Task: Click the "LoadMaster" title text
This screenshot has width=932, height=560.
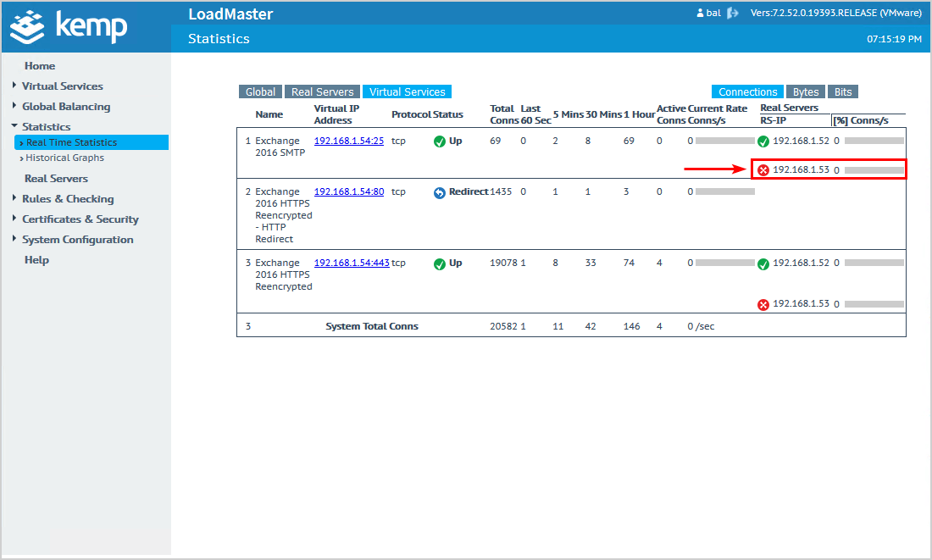Action: click(x=230, y=14)
